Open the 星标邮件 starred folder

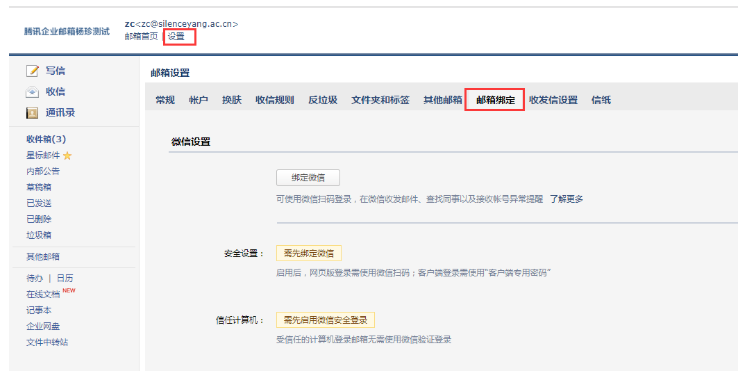[x=43, y=155]
